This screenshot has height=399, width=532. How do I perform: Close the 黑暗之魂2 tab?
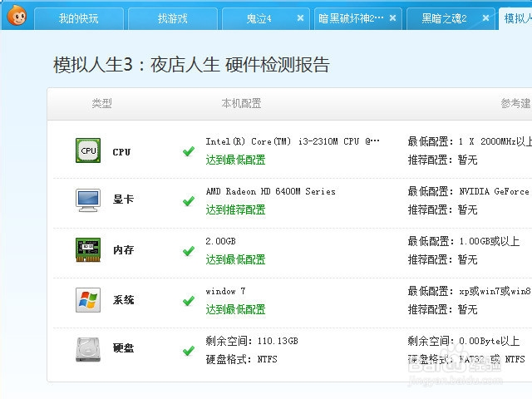pyautogui.click(x=485, y=18)
